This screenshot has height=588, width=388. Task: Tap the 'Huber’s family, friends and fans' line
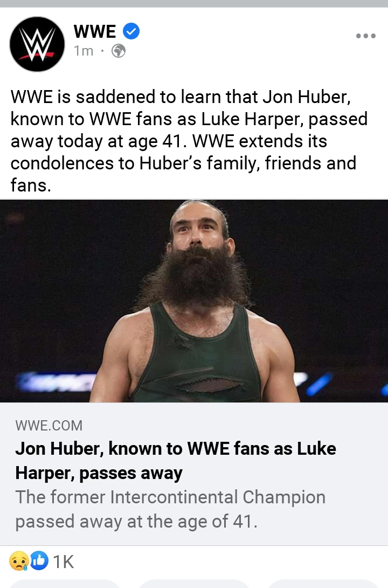tap(184, 174)
